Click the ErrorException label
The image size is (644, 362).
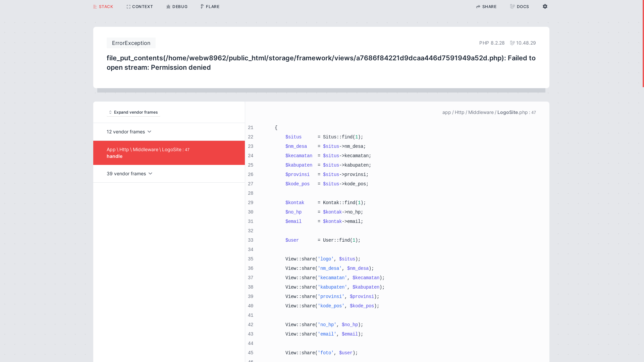pos(131,43)
